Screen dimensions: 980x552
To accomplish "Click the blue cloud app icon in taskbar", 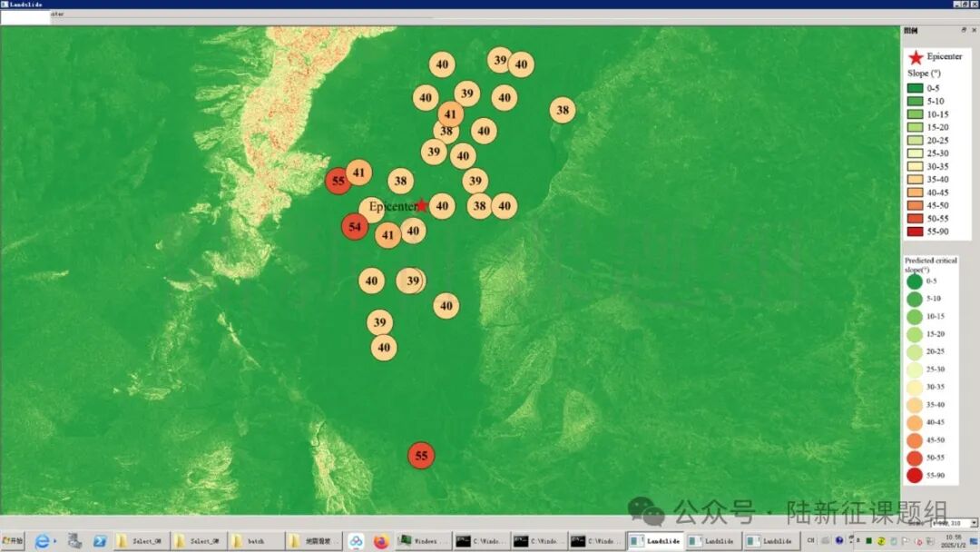I will point(356,541).
